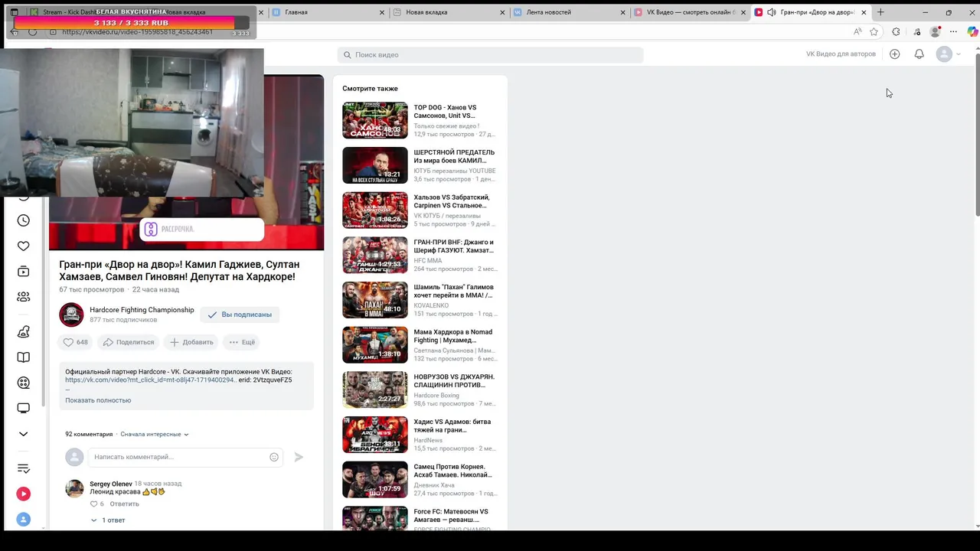The height and width of the screenshot is (551, 980).
Task: Open the book icon in sidebar
Action: tap(24, 357)
